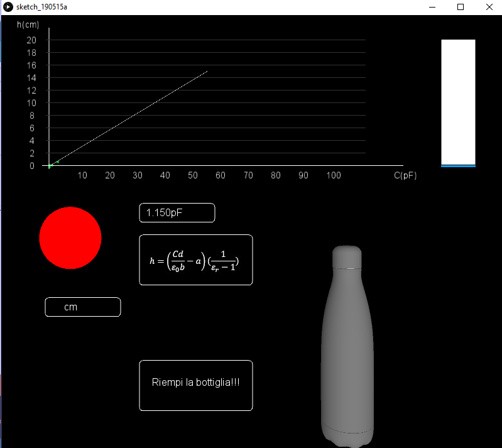Viewport: 502px width, 448px height.
Task: Click the 100 value on horizontal axis
Action: (x=334, y=175)
